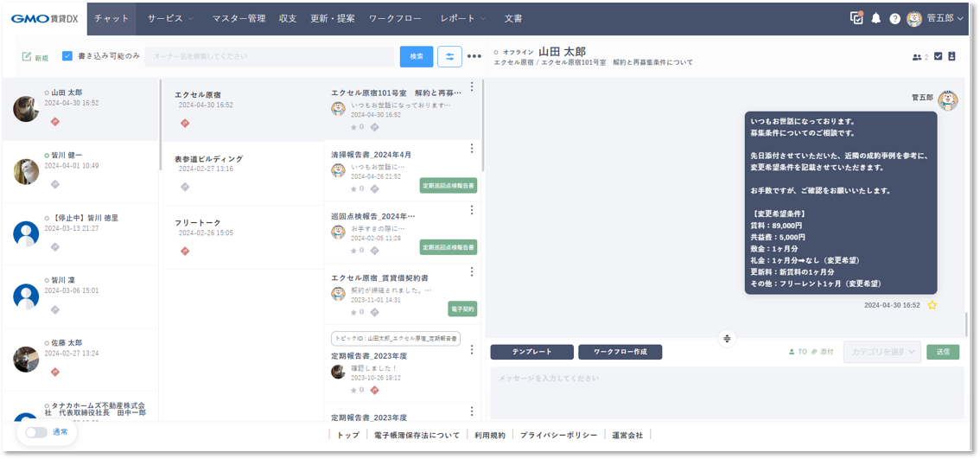Screen dimensions: 980x459
Task: Open the カテゴリを選択 dropdown
Action: pos(881,352)
